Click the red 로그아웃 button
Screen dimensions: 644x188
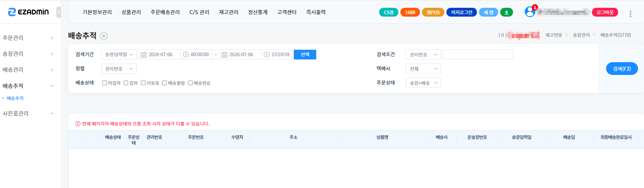point(605,12)
